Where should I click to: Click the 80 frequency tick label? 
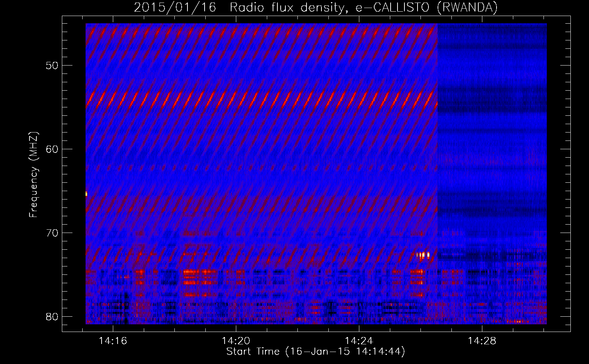tap(52, 316)
